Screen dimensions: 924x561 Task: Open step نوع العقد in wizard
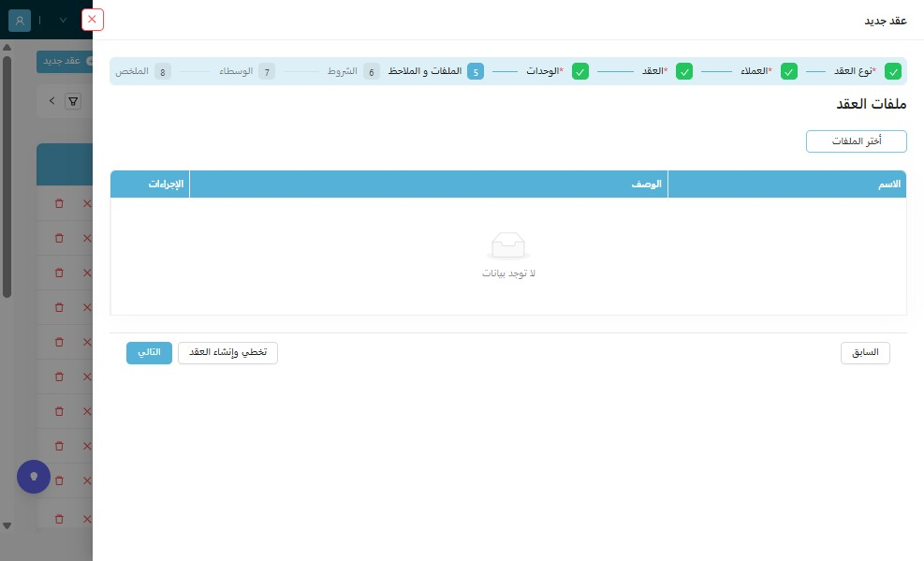855,71
